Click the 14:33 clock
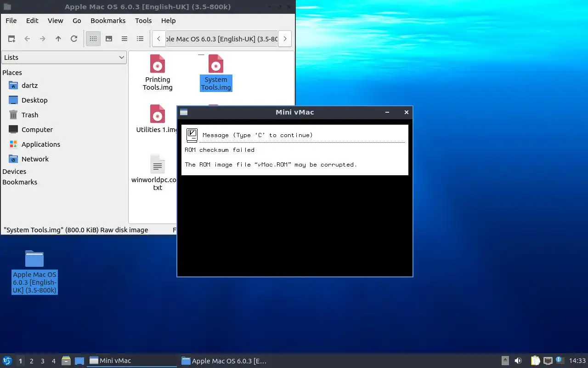Screen dimensions: 588x368 577,361
